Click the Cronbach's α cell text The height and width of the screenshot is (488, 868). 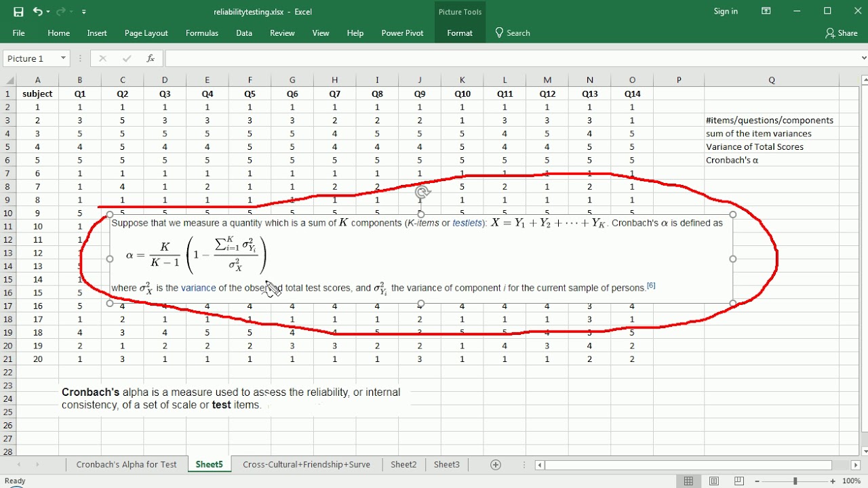[x=732, y=160]
